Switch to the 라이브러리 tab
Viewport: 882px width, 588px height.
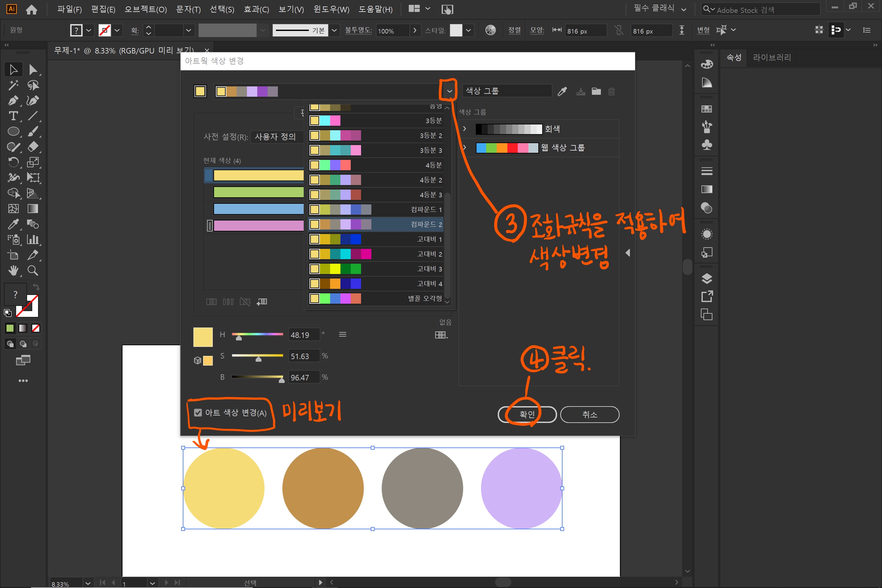point(772,57)
